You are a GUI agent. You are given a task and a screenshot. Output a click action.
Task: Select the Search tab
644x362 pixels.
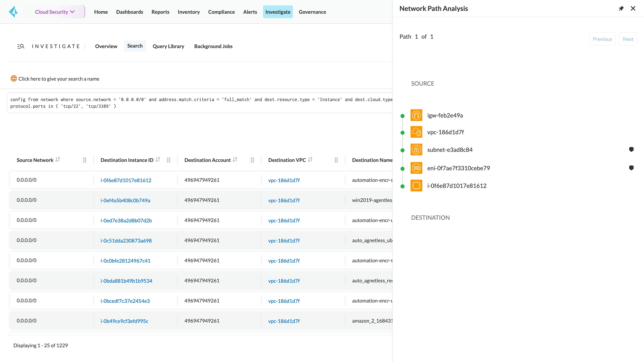click(x=135, y=46)
